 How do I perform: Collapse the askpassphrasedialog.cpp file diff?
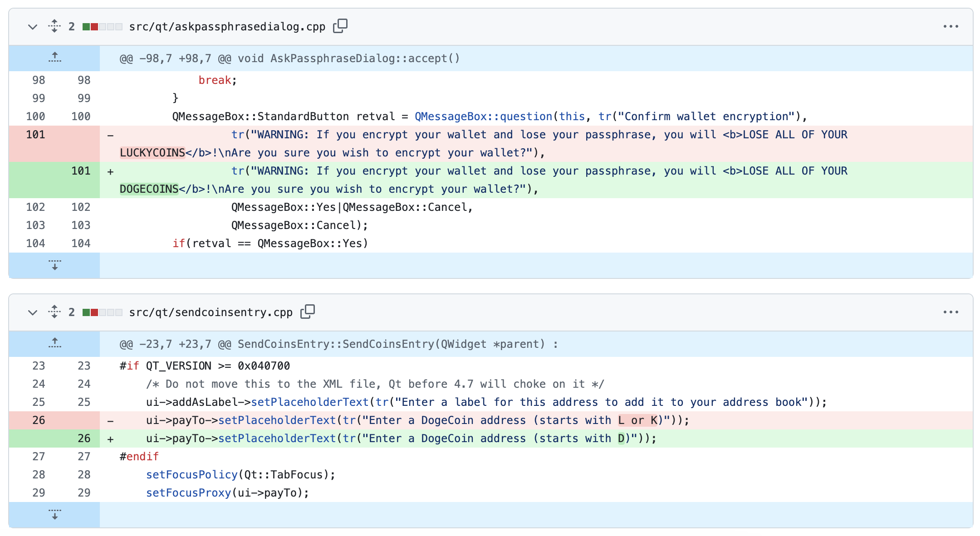coord(32,27)
